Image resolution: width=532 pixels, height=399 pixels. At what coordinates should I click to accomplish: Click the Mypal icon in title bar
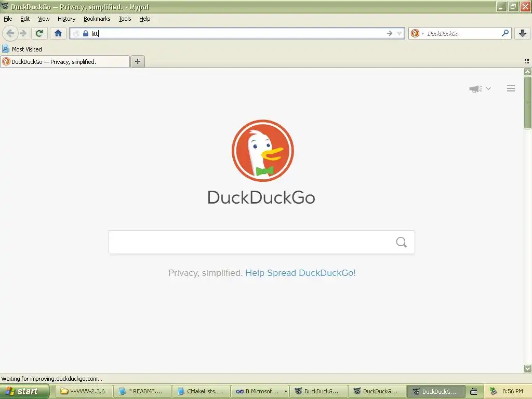click(4, 6)
